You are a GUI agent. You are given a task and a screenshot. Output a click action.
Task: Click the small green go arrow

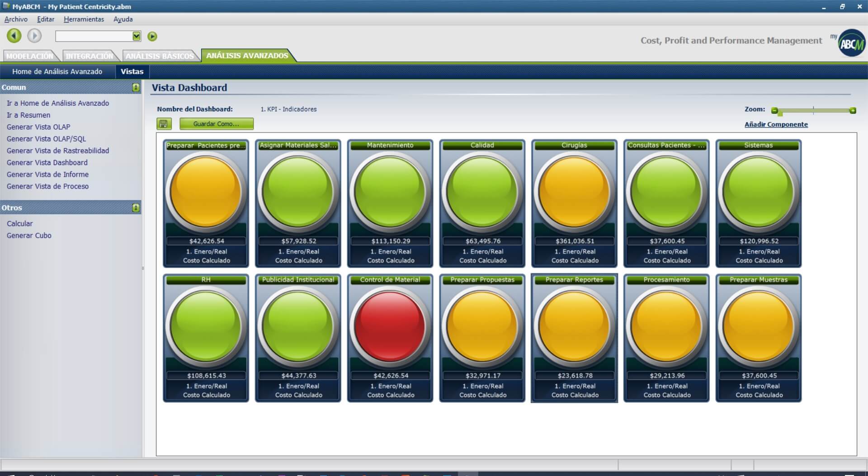(x=152, y=36)
